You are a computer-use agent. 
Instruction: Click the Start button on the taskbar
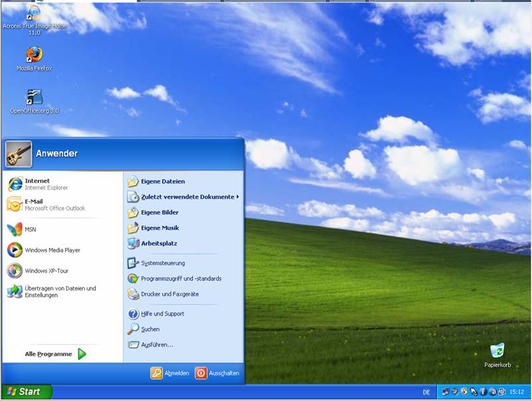[x=27, y=392]
